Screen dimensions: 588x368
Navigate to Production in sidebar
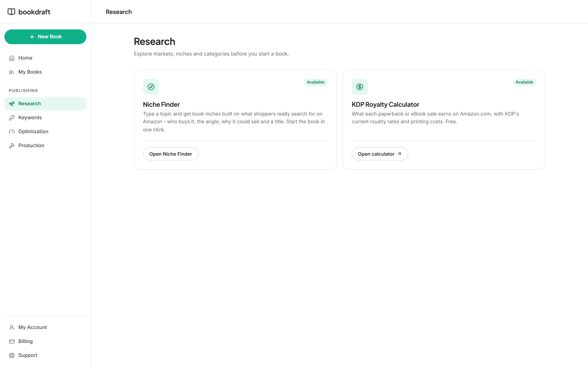[45, 146]
